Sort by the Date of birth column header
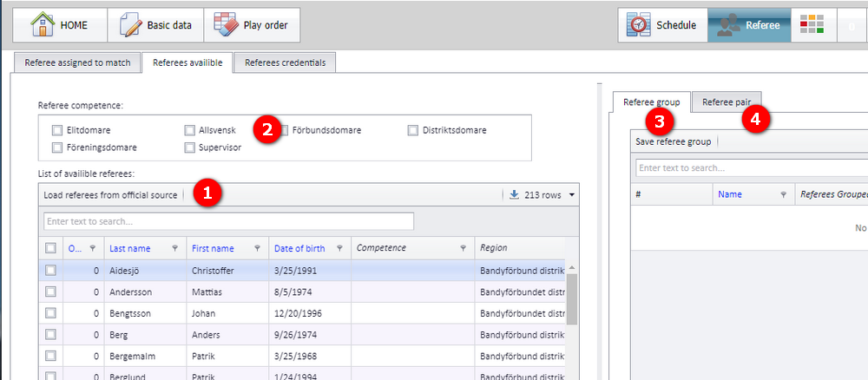The image size is (868, 380). (299, 248)
